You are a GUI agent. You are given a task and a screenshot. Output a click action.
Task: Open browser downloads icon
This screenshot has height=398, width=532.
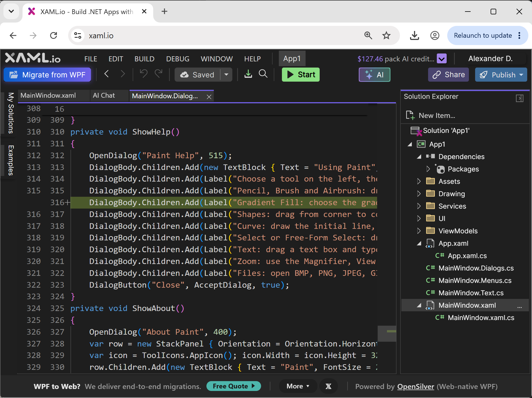[x=415, y=35]
